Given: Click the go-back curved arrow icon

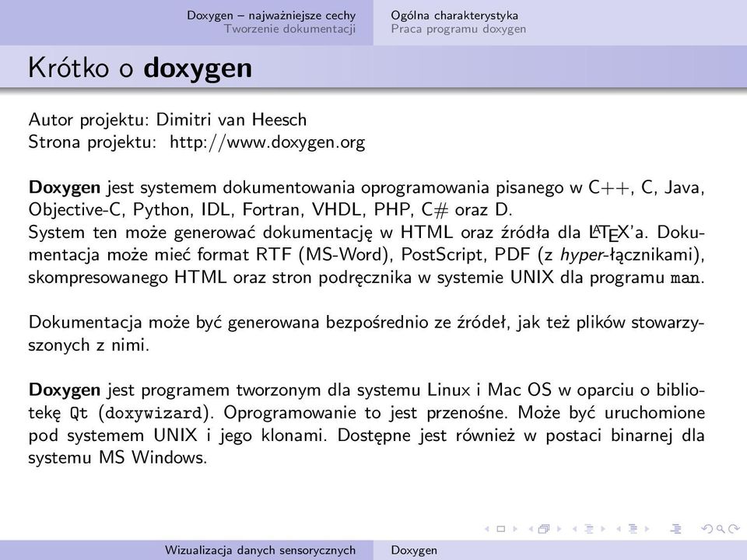Looking at the screenshot, I should point(707,529).
